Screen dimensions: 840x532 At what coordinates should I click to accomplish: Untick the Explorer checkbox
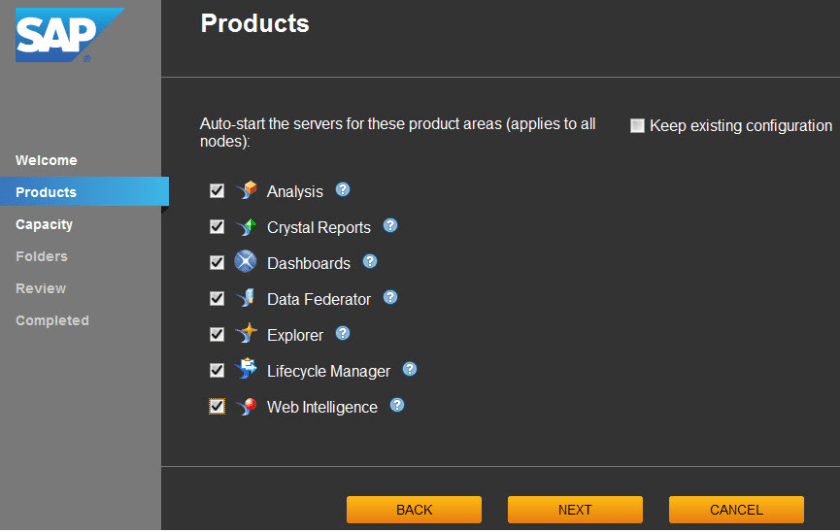point(217,334)
